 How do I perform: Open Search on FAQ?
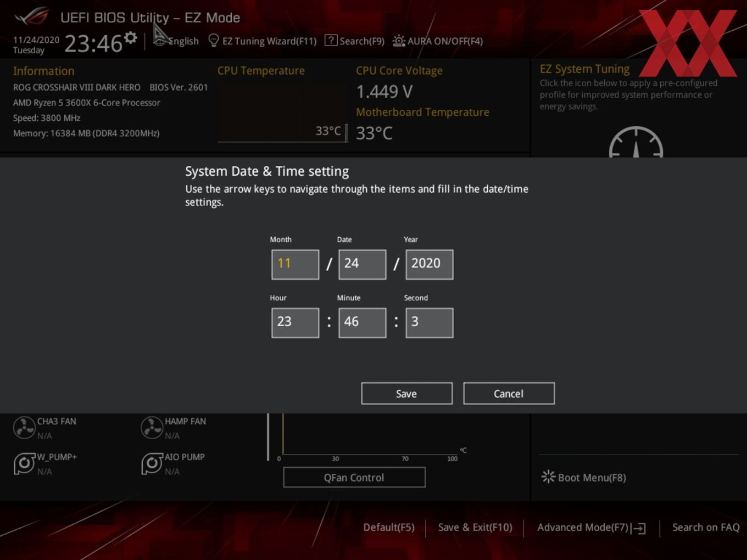coord(706,527)
